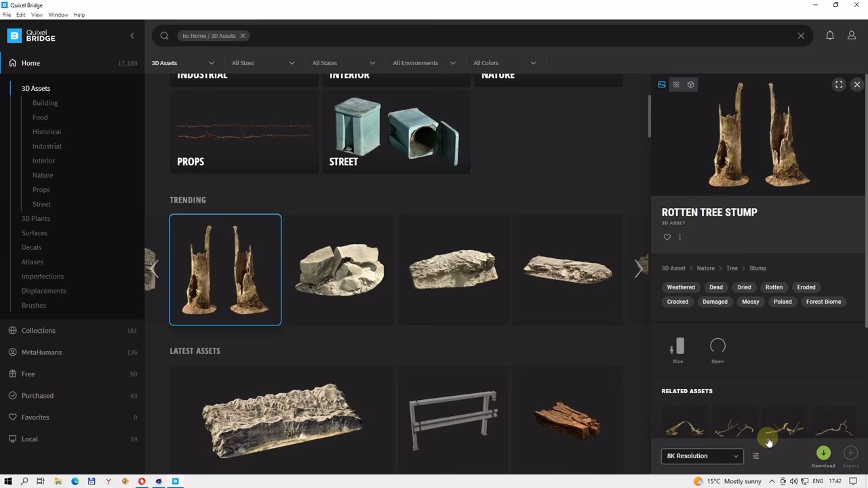Select Surfaces in sidebar
The image size is (868, 488).
coord(35,233)
